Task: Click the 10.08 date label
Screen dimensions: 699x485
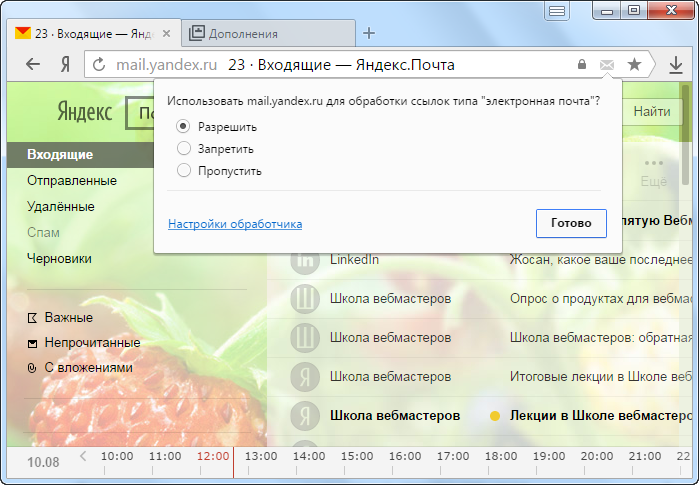Action: point(43,462)
